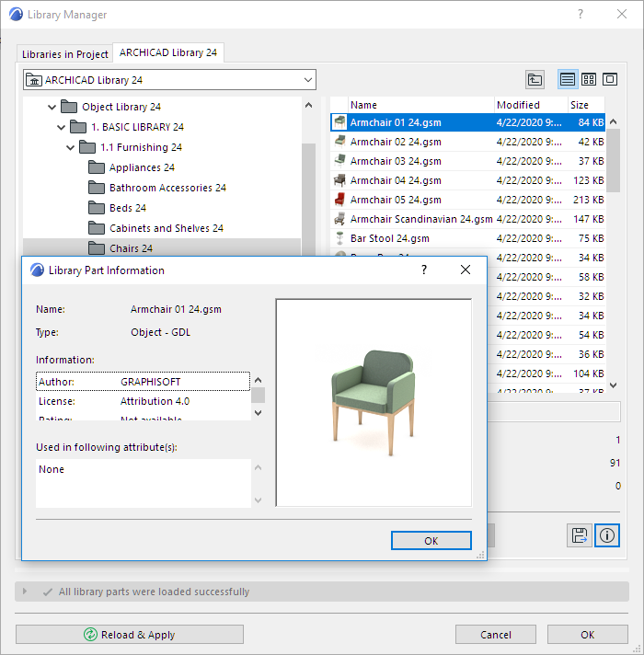Image resolution: width=644 pixels, height=655 pixels.
Task: Click the Chairs 24 folder icon
Action: (x=97, y=248)
